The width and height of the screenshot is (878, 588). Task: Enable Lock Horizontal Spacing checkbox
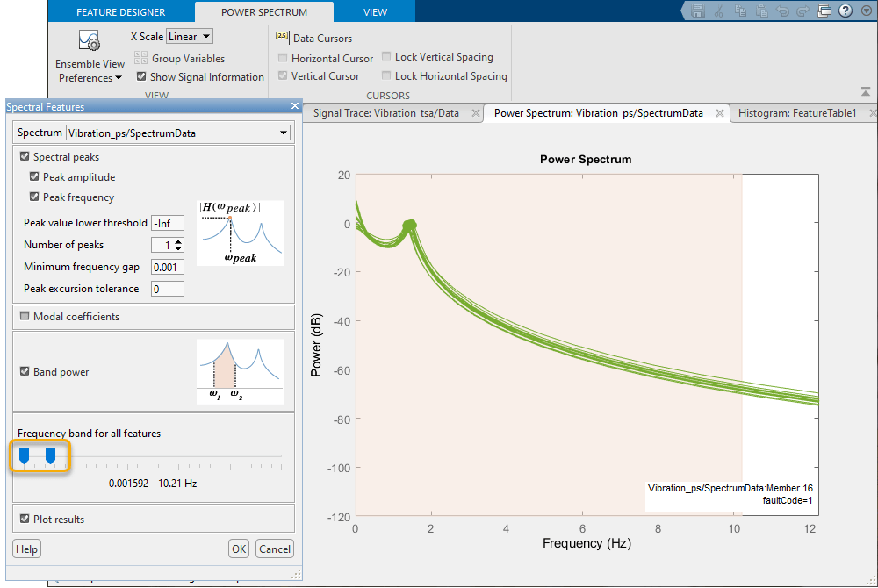coord(386,75)
